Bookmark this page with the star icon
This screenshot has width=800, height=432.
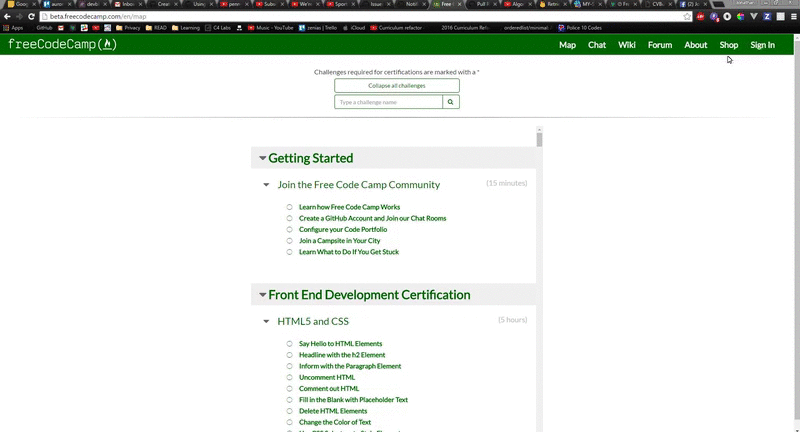[x=687, y=16]
